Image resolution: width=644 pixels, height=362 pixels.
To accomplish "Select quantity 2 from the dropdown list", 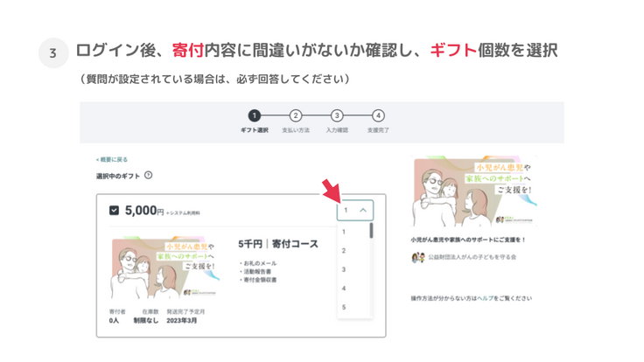I will click(345, 251).
